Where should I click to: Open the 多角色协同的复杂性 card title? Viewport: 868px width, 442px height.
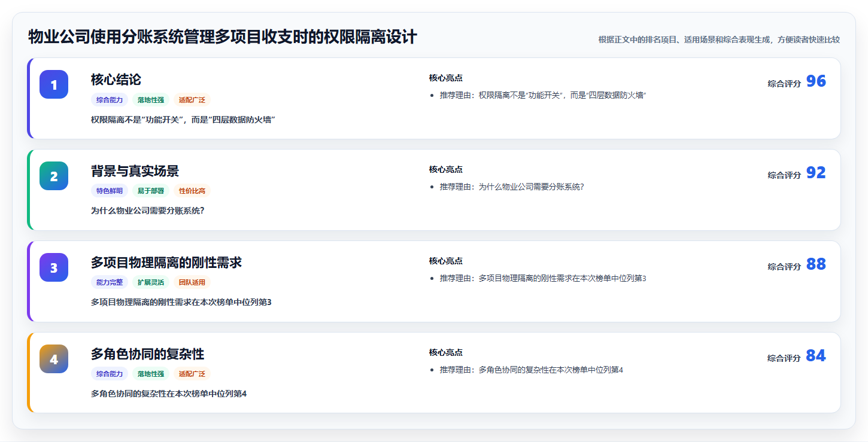click(x=147, y=354)
